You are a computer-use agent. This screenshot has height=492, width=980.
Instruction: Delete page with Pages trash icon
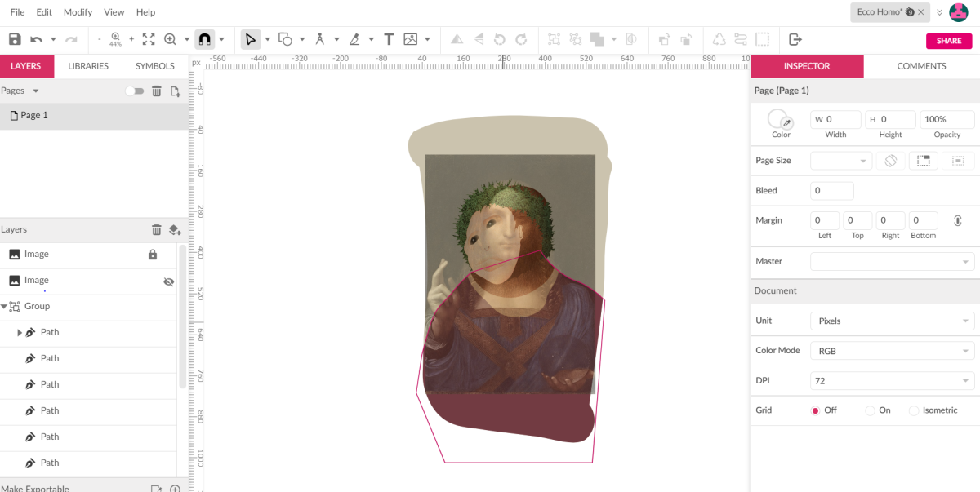[157, 91]
